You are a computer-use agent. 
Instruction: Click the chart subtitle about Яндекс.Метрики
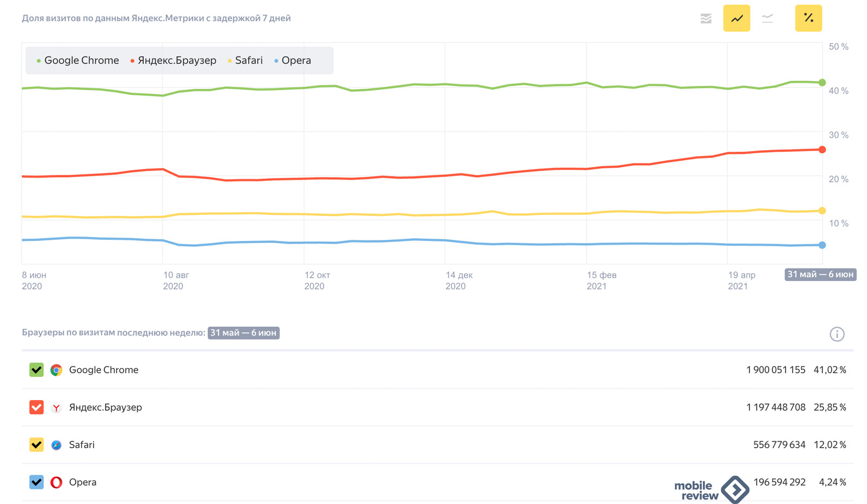tap(156, 18)
